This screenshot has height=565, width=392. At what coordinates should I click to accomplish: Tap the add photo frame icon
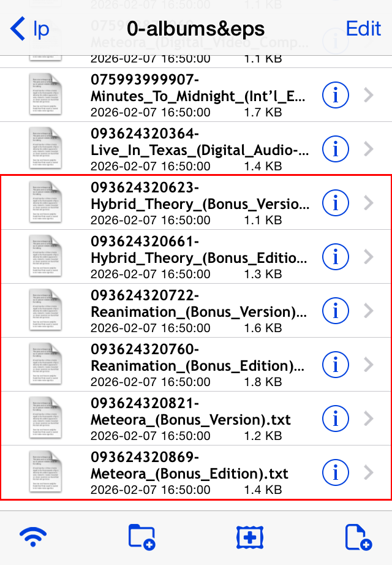pyautogui.click(x=250, y=537)
